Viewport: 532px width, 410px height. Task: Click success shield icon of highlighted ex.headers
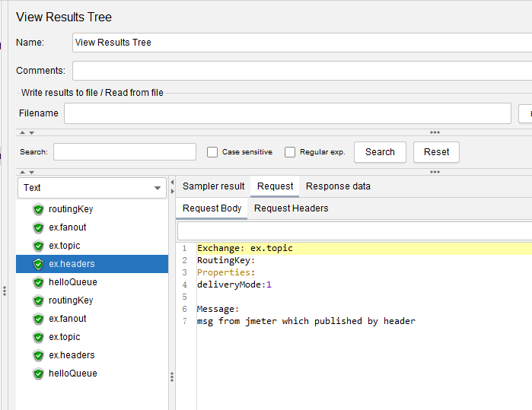(38, 264)
